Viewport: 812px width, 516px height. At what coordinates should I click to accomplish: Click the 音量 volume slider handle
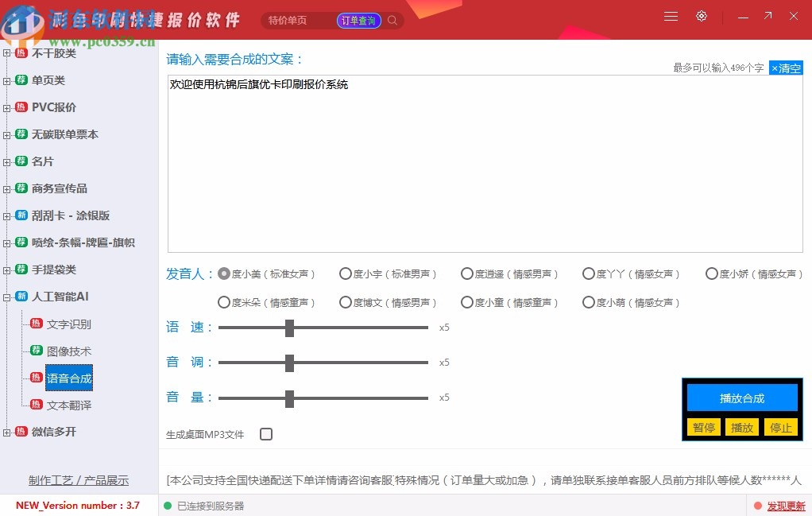pos(291,398)
